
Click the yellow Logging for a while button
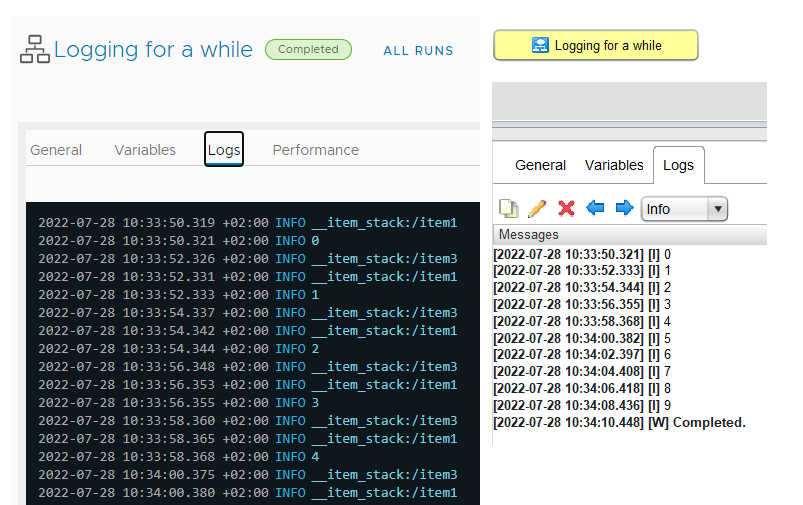point(595,45)
